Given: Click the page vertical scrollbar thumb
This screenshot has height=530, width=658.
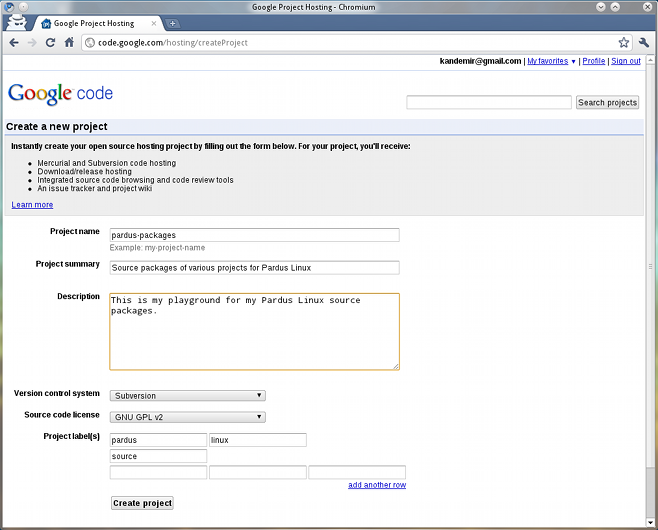Looking at the screenshot, I should point(650,266).
